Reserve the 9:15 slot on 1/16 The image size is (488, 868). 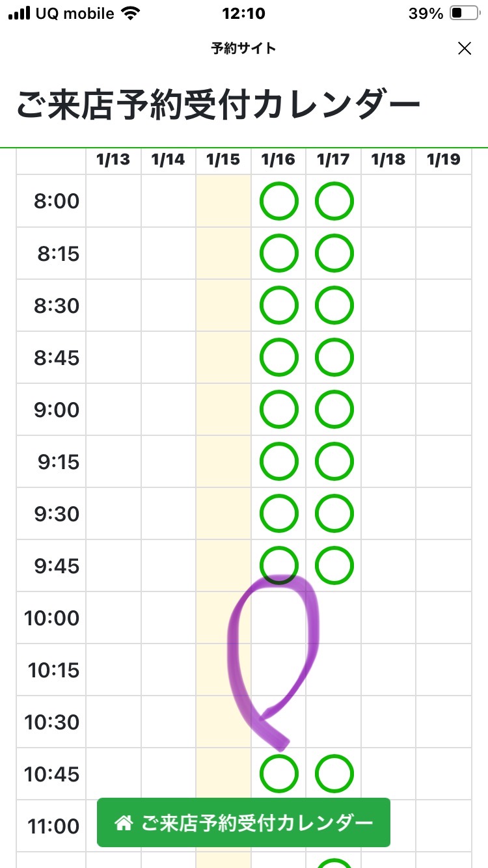click(279, 461)
